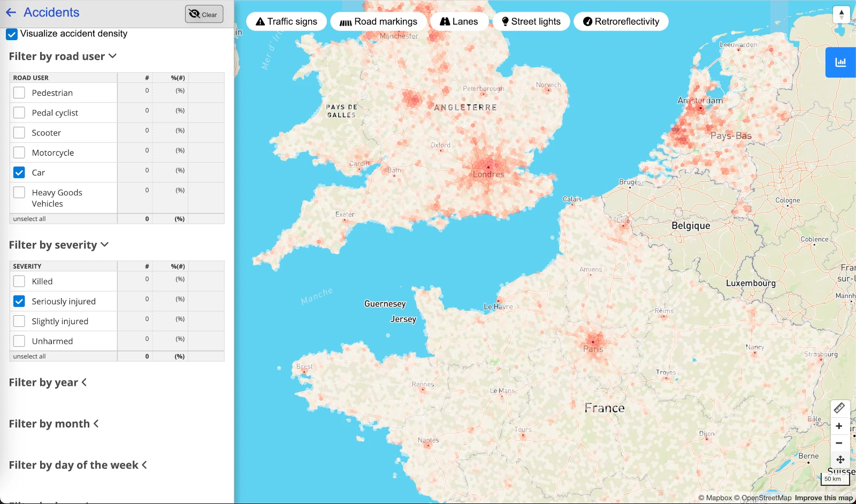Select the ruler measurement tool

point(839,408)
